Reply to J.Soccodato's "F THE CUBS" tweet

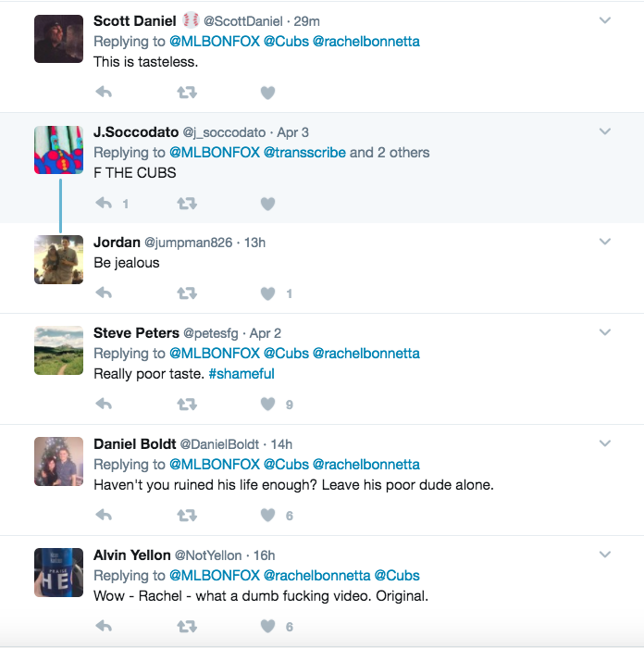[104, 203]
